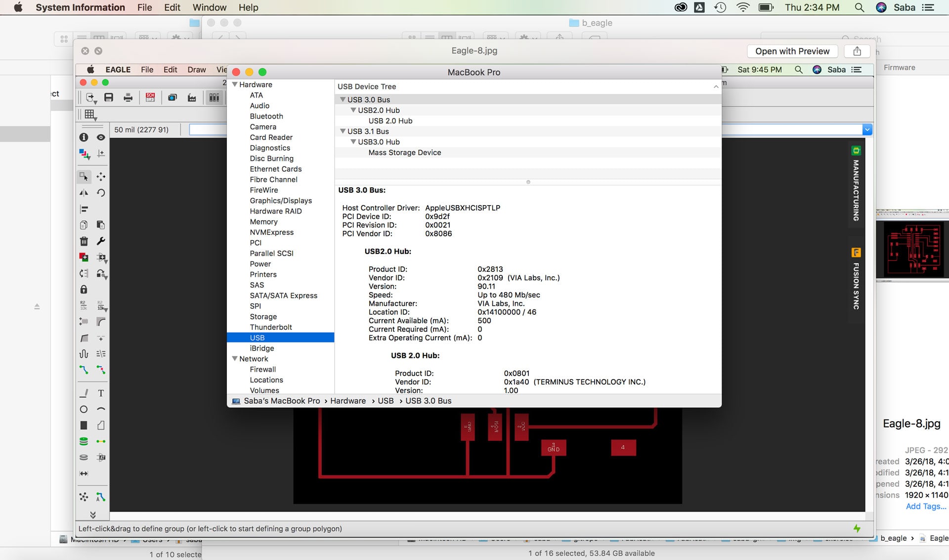The height and width of the screenshot is (560, 949).
Task: Select USB 2.0 Hub child entry
Action: (390, 121)
